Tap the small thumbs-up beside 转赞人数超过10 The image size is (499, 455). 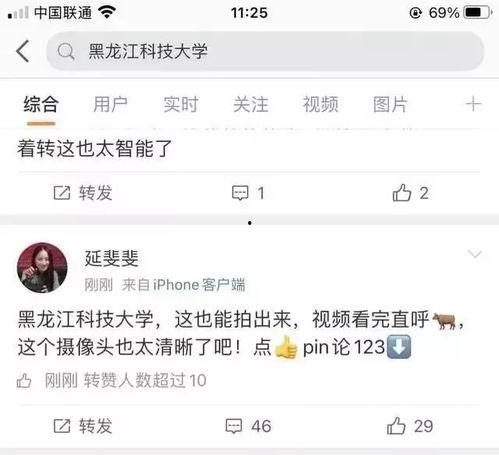[x=24, y=381]
